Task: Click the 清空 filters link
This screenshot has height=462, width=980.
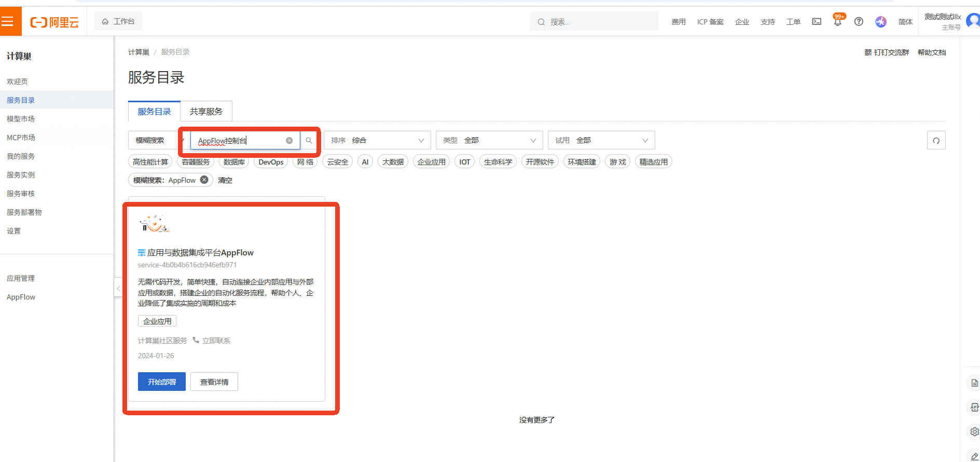Action: pos(225,180)
